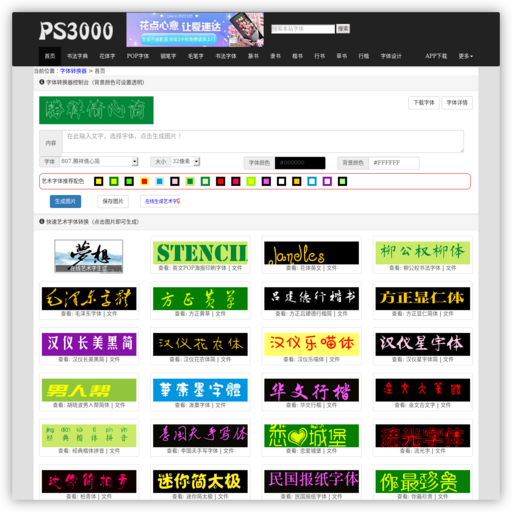Click the 保存图片 button
512x512 pixels.
coord(113,201)
